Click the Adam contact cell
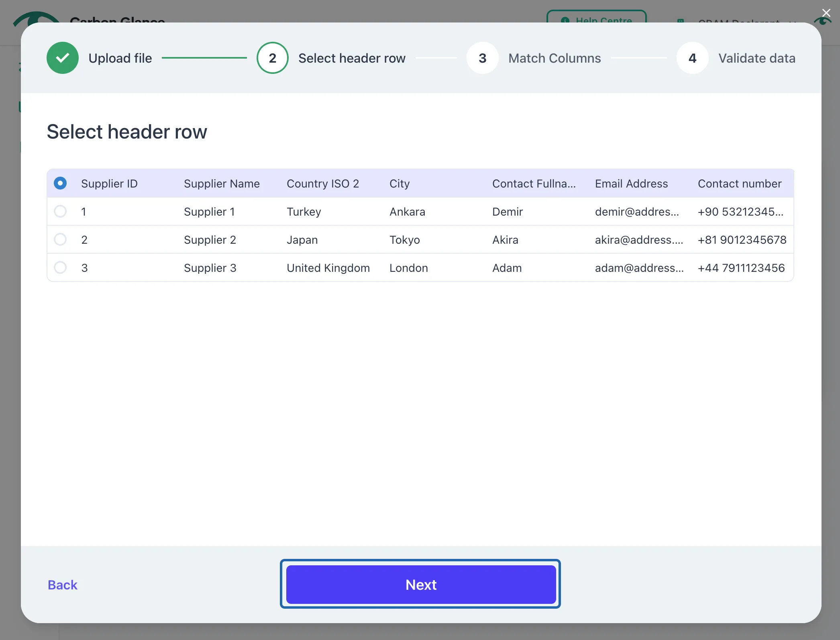This screenshot has width=840, height=640. tap(507, 268)
